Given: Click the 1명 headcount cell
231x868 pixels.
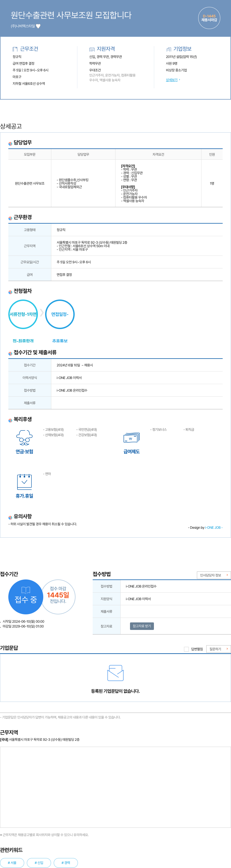Looking at the screenshot, I should pyautogui.click(x=212, y=183).
